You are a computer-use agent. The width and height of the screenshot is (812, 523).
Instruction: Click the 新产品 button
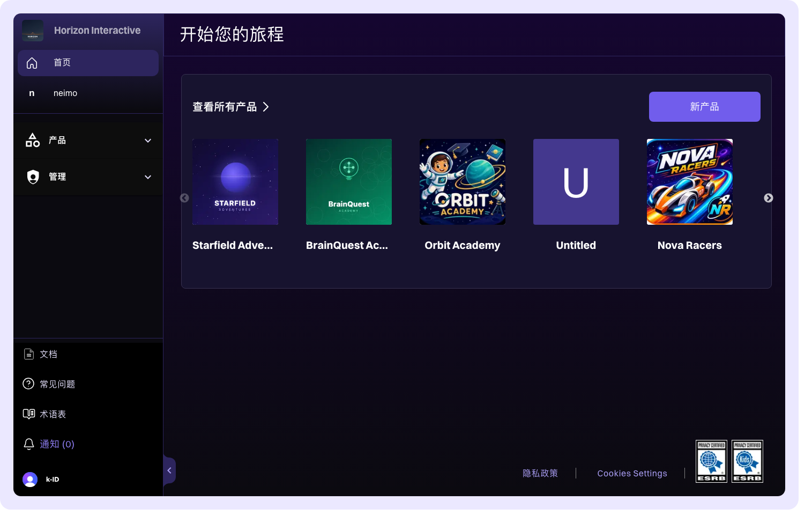point(704,107)
